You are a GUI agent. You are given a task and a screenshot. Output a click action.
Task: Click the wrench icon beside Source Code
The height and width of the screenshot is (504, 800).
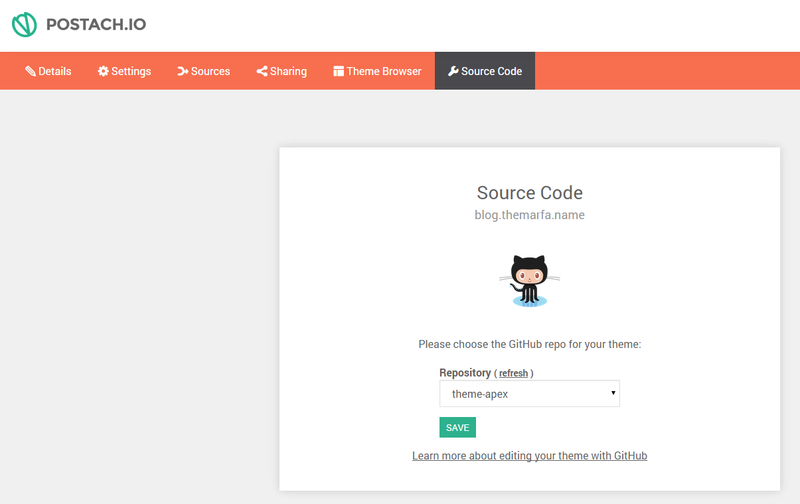[x=453, y=71]
